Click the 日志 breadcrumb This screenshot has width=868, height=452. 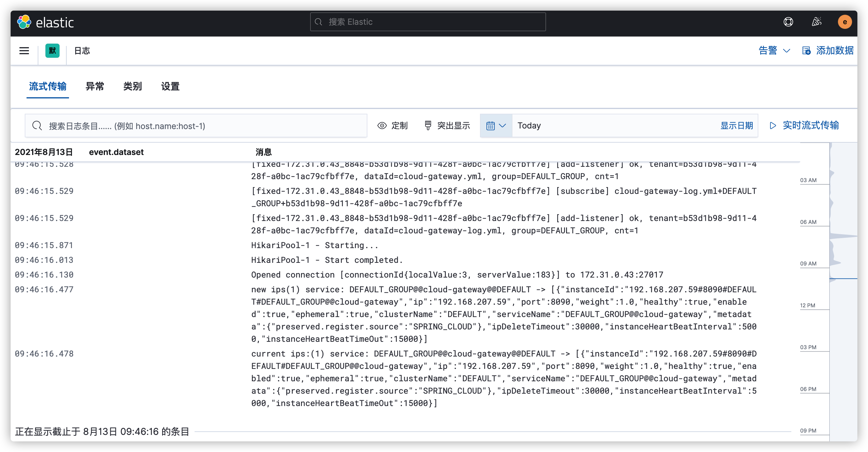coord(82,50)
